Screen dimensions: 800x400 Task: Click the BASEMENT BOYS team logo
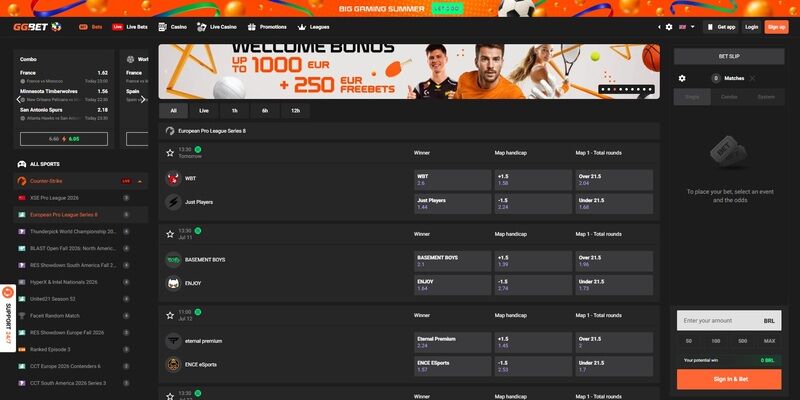[173, 260]
